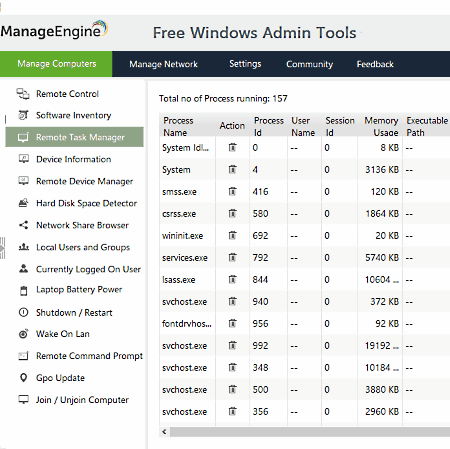Terminate smss.exe using its trash icon
This screenshot has height=449, width=450.
(x=232, y=191)
